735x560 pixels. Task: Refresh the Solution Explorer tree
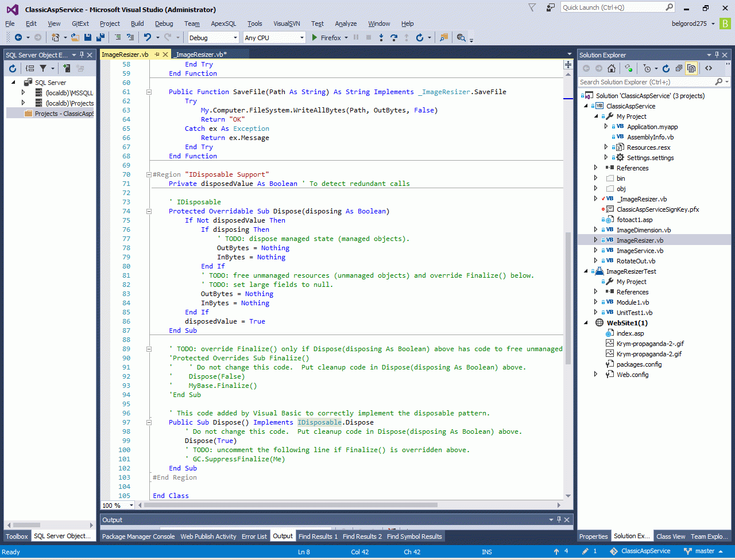tap(666, 68)
